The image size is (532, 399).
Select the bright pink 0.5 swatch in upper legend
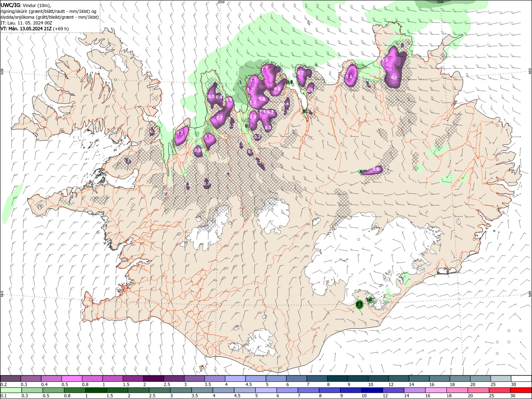tap(72, 379)
